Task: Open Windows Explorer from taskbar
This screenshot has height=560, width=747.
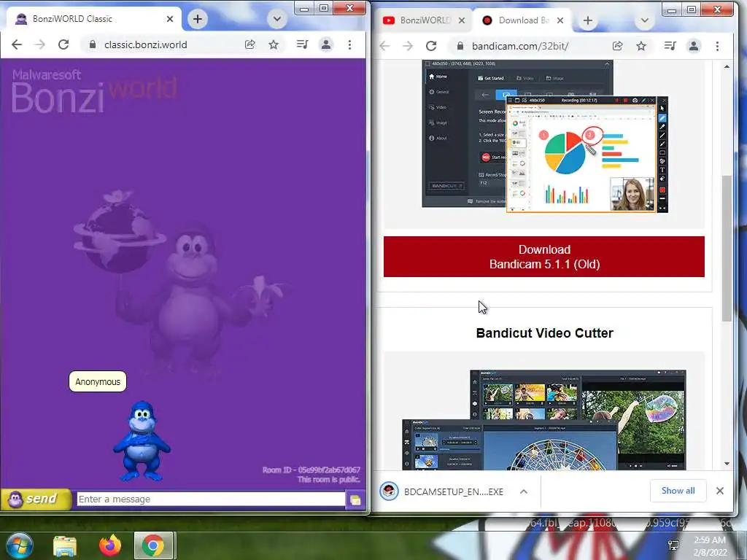Action: pyautogui.click(x=65, y=545)
